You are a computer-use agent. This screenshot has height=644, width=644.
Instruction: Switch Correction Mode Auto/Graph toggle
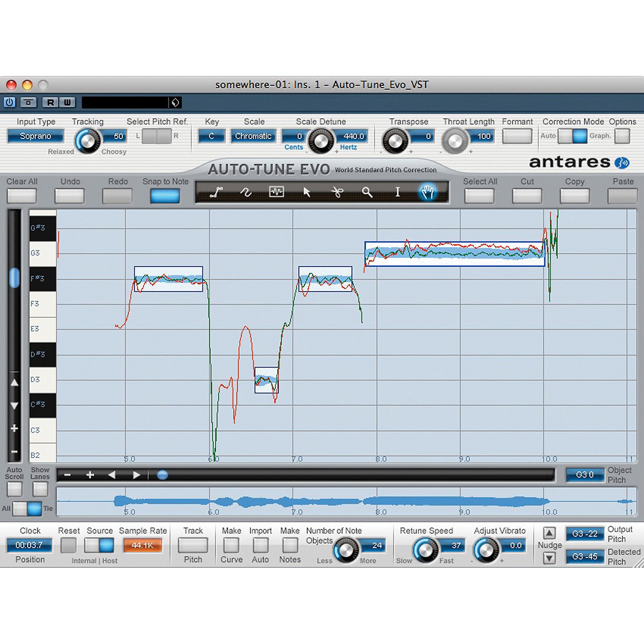pos(572,136)
